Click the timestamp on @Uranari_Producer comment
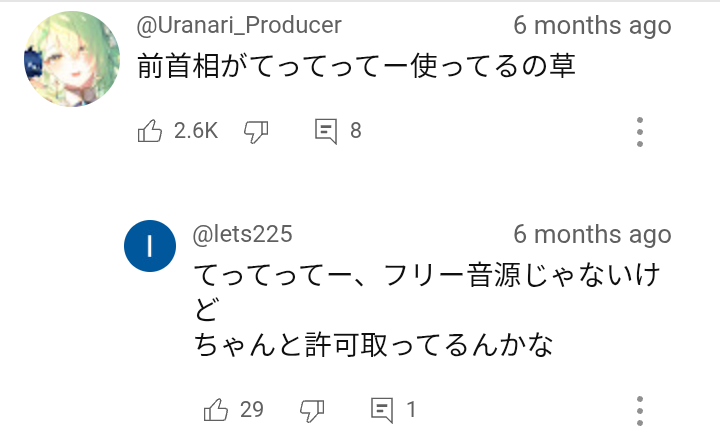 592,25
